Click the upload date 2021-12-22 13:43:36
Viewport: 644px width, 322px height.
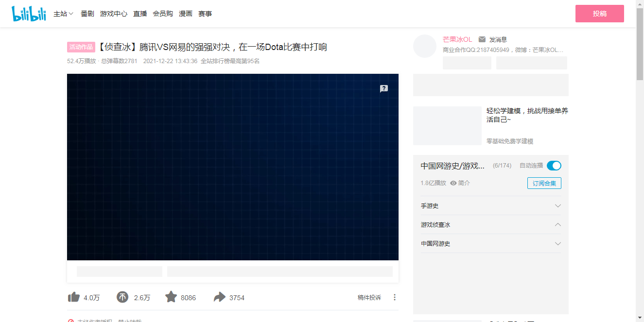point(171,61)
